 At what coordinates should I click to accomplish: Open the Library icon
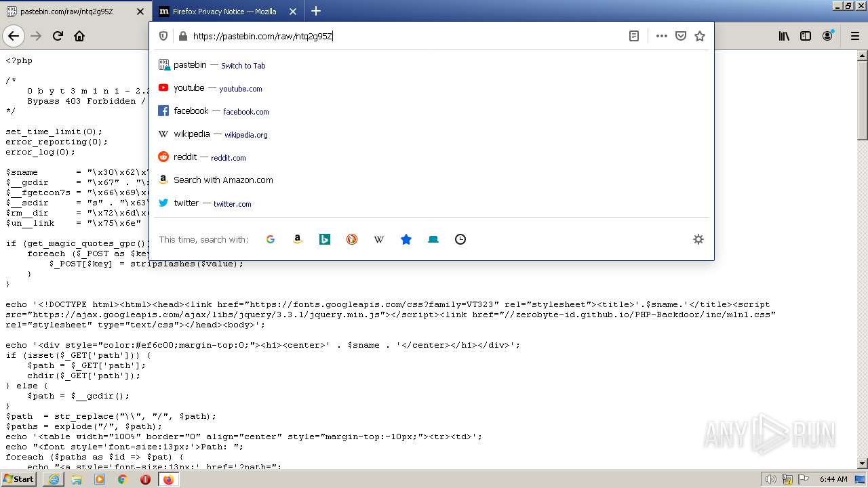tap(784, 36)
